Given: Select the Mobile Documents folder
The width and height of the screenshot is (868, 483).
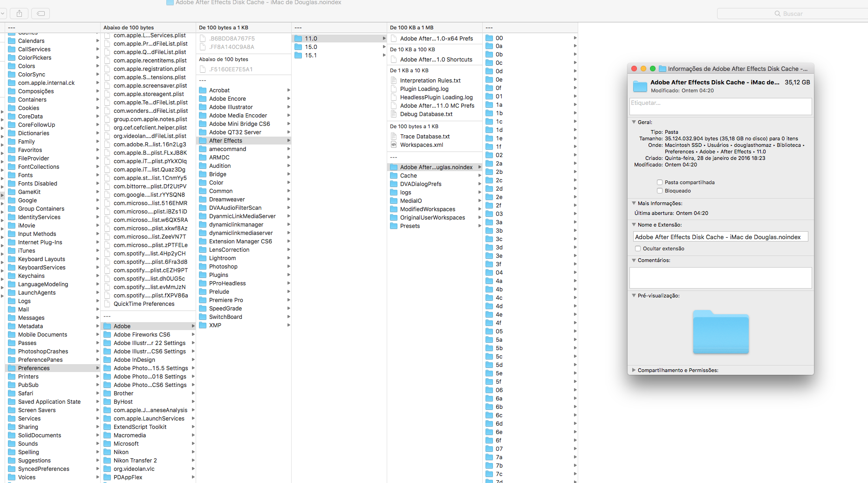Looking at the screenshot, I should (x=52, y=335).
